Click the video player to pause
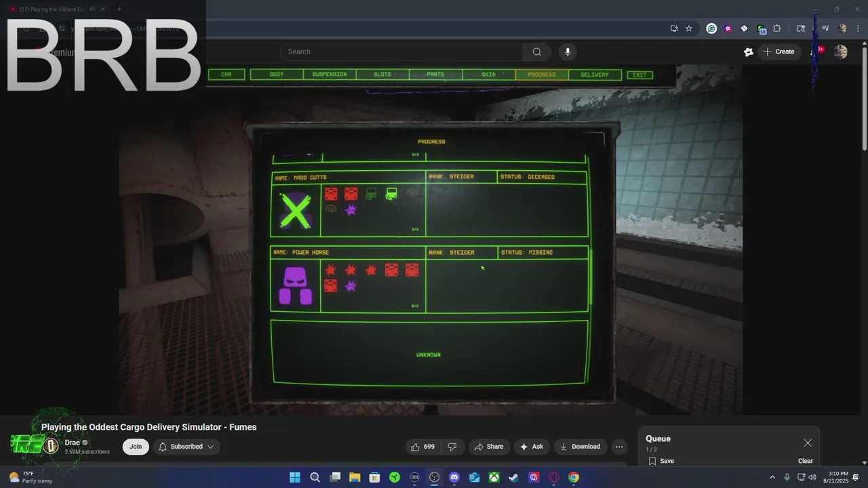Viewport: 868px width, 488px height. pos(431,239)
